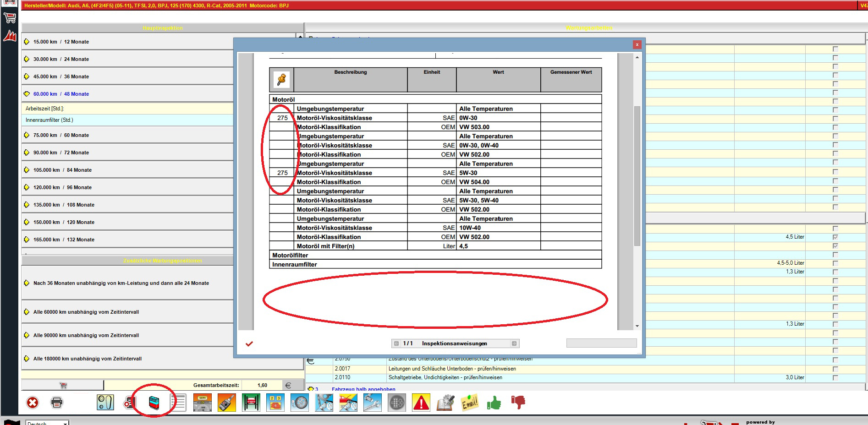
Task: Toggle the checkbox in the 3,0 Liter row
Action: [835, 377]
